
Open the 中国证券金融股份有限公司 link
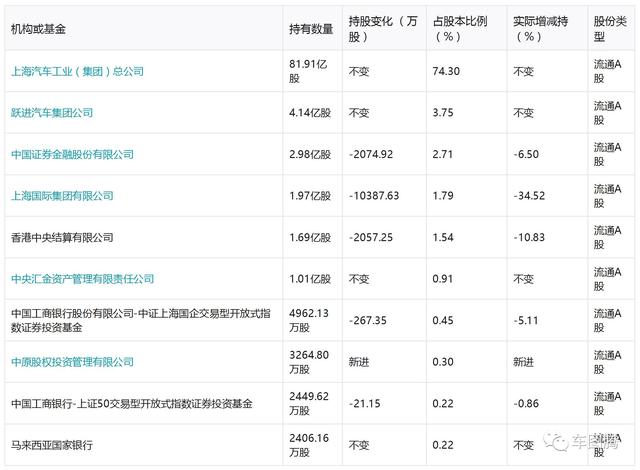(72, 154)
